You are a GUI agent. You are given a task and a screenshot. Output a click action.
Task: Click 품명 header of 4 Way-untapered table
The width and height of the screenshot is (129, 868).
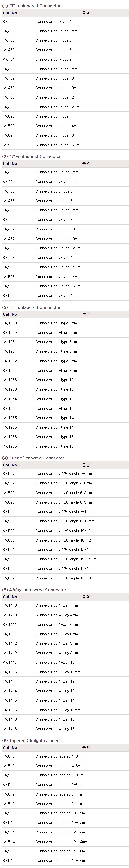(86, 597)
